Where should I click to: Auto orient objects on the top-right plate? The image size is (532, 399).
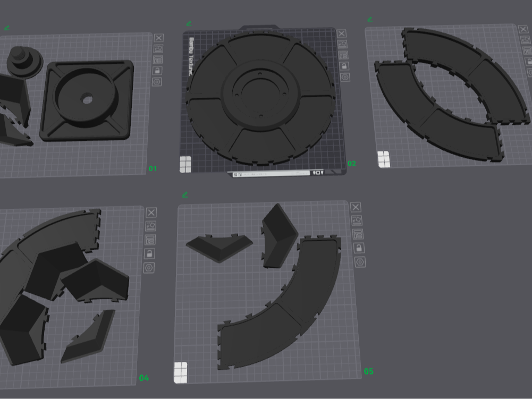tap(526, 40)
